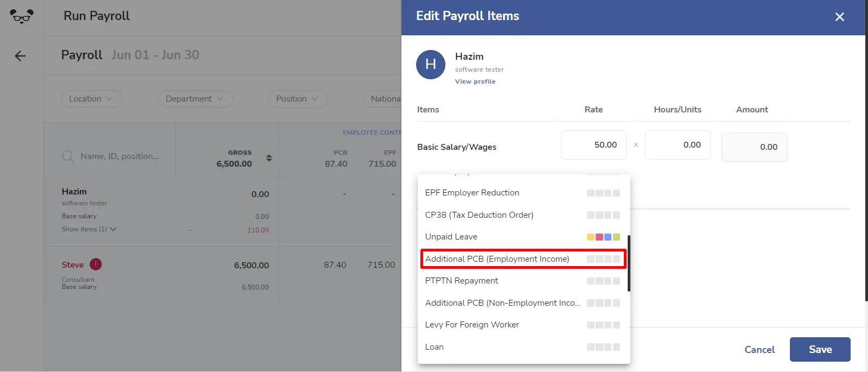
Task: Expand Show items (1) under Hazim
Action: 89,229
